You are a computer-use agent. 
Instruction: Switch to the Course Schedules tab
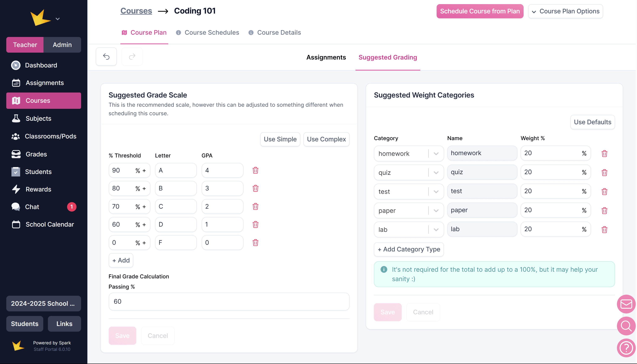[x=211, y=33]
